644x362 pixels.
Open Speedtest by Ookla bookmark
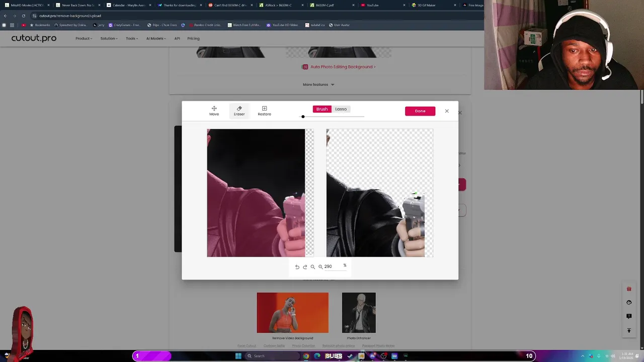(70, 25)
